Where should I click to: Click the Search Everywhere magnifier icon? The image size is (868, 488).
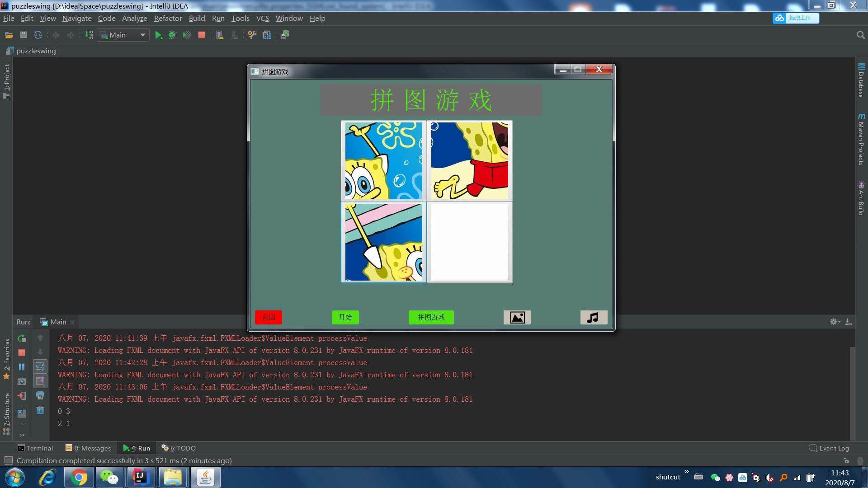click(x=860, y=35)
